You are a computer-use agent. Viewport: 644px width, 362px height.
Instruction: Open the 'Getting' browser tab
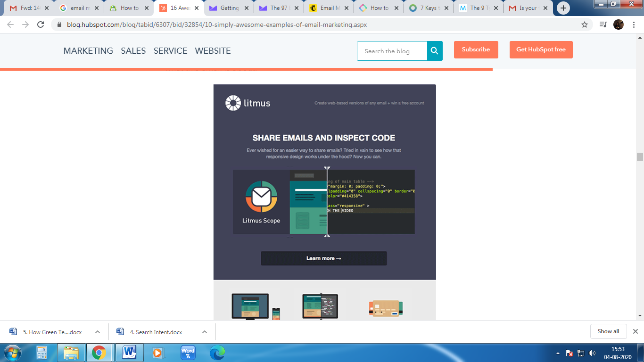pos(229,8)
